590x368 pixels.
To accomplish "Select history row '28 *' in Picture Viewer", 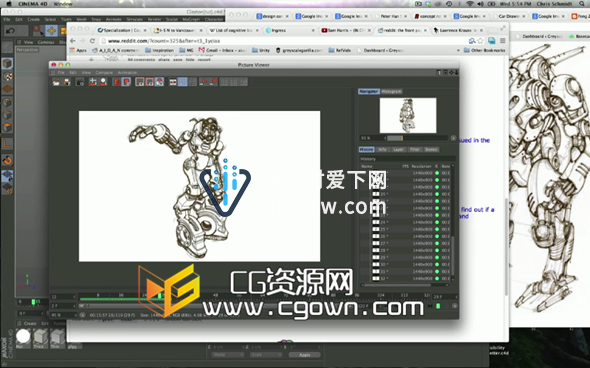I will point(405,250).
